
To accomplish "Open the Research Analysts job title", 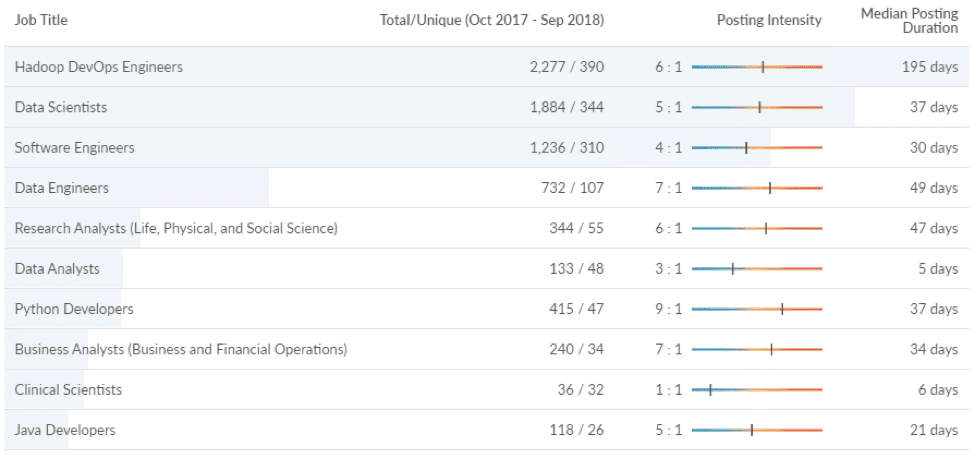I will [x=176, y=229].
